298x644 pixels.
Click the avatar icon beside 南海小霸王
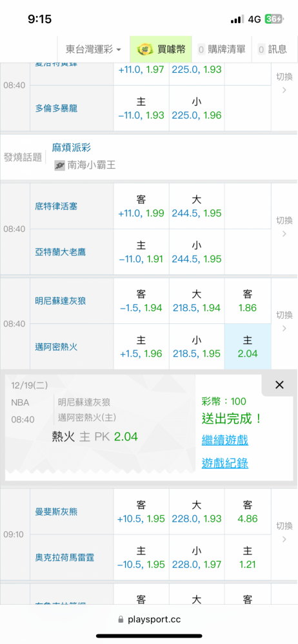click(x=60, y=166)
